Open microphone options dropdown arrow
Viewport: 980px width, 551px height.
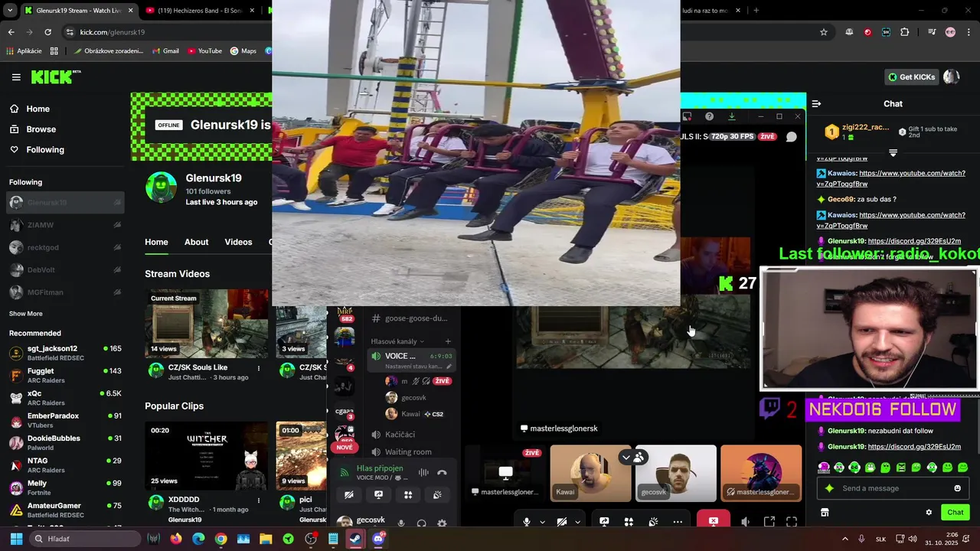point(542,522)
